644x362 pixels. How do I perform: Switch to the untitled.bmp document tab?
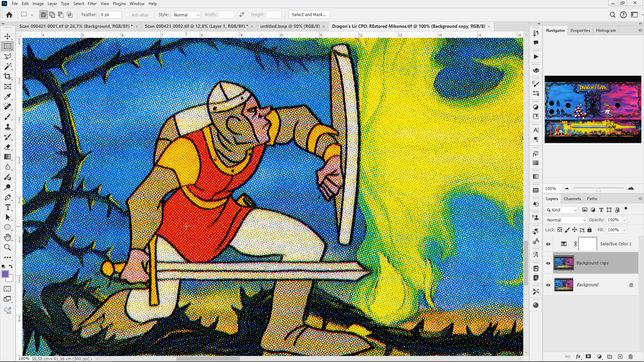(290, 26)
